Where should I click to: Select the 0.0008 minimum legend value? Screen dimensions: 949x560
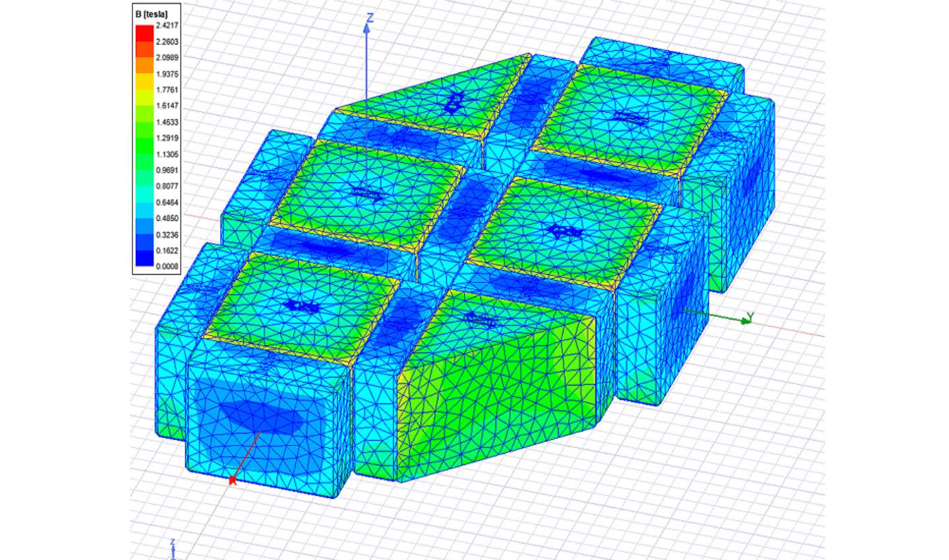coord(167,266)
